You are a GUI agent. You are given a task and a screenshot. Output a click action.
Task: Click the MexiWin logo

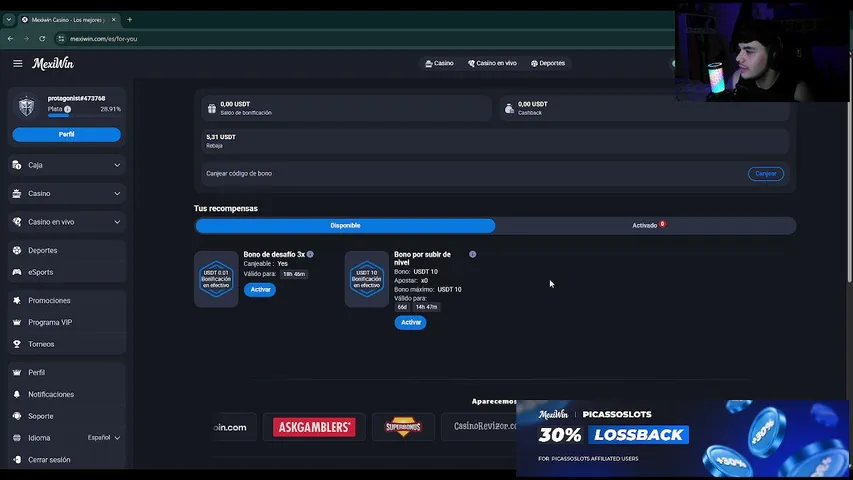pyautogui.click(x=53, y=64)
